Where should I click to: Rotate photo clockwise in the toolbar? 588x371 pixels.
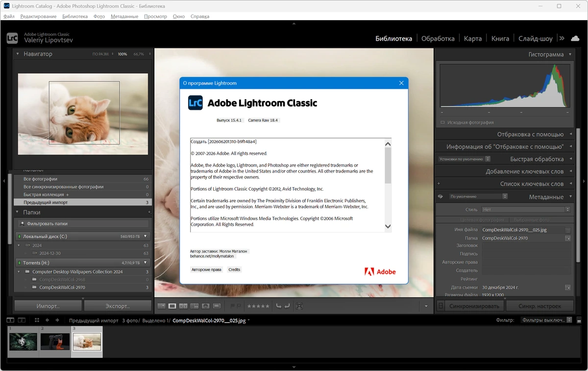287,306
